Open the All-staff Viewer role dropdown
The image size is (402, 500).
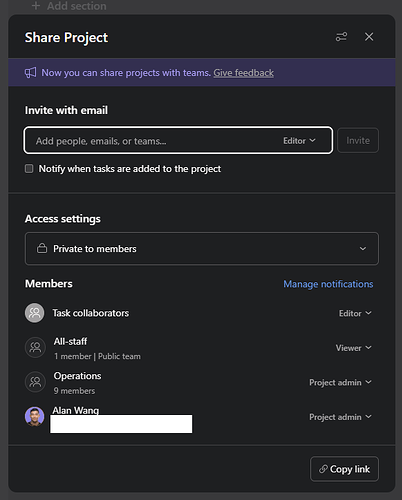coord(354,348)
